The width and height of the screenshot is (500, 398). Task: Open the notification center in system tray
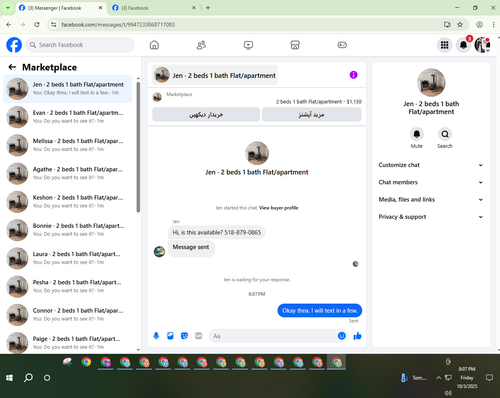[489, 377]
